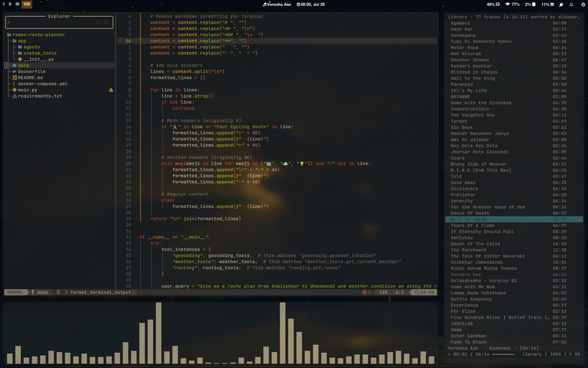The image size is (588, 368).
Task: Expand the agents folder
Action: click(x=28, y=47)
